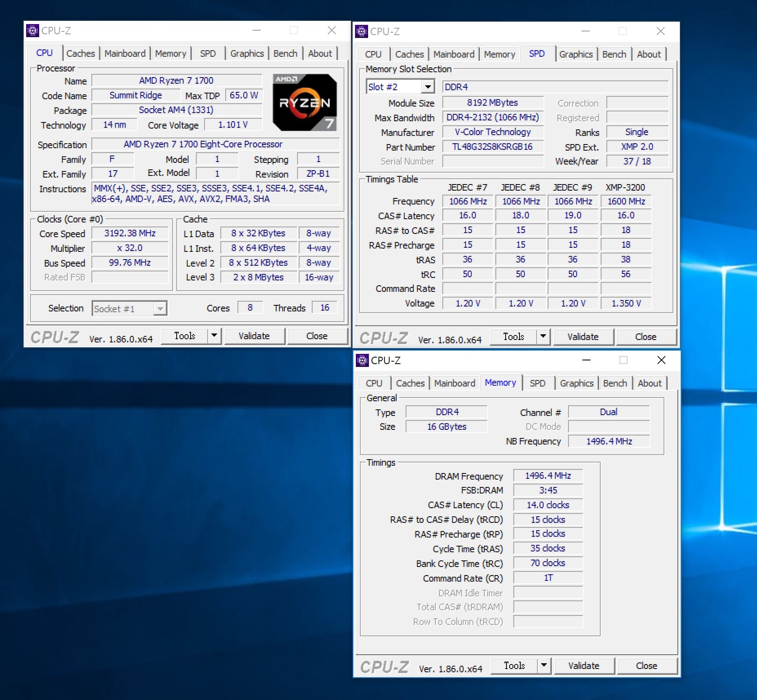Click the AMD Ryzen 7 logo image
This screenshot has height=700, width=757.
305,102
